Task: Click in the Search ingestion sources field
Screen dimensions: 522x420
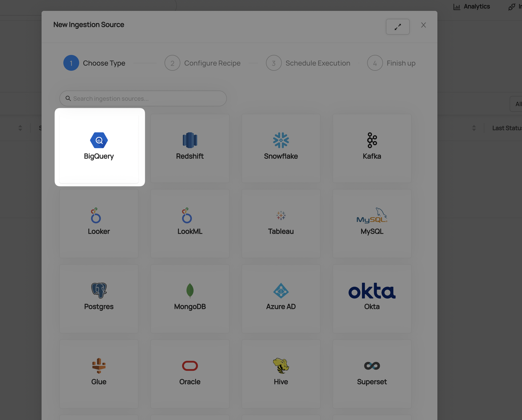Action: click(143, 98)
